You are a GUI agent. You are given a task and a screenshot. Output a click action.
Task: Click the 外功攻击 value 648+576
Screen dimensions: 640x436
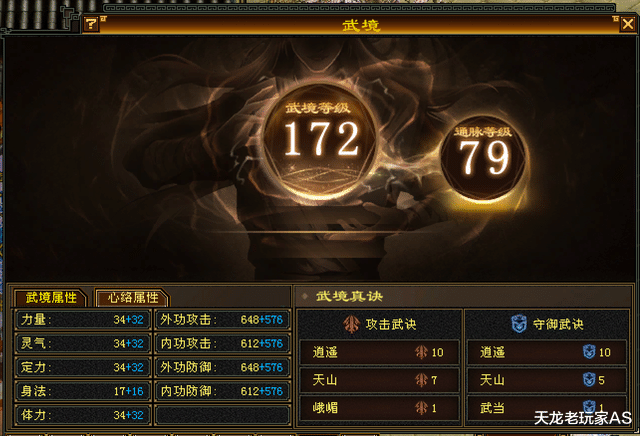pyautogui.click(x=262, y=320)
